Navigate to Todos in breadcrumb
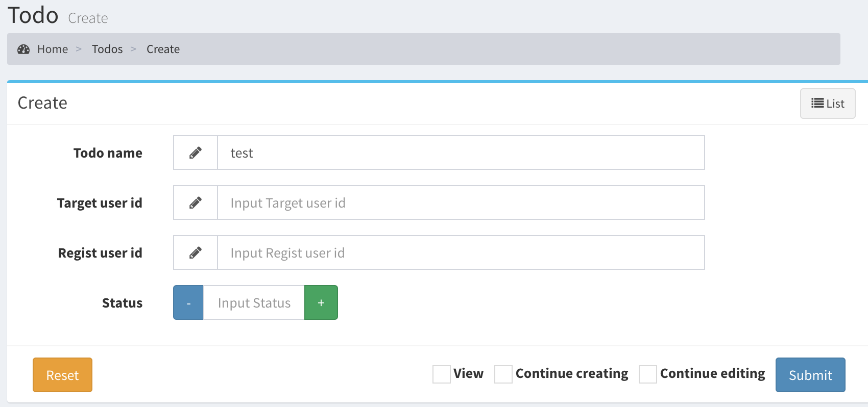Image resolution: width=868 pixels, height=407 pixels. (107, 49)
